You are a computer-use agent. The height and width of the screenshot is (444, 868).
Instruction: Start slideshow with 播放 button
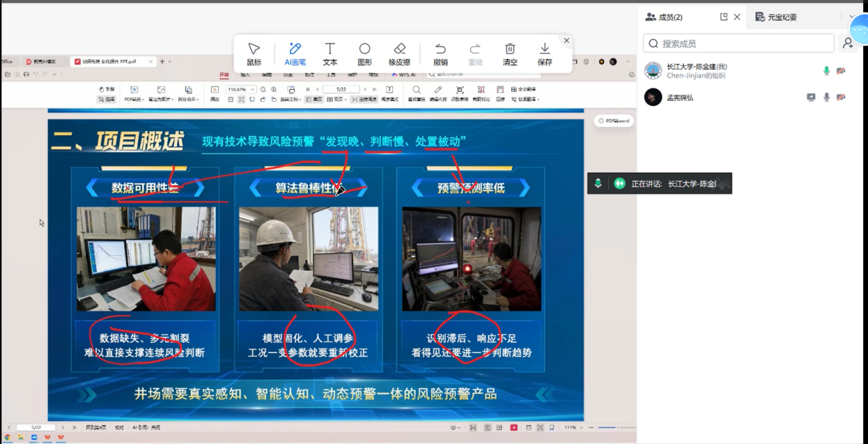(215, 94)
